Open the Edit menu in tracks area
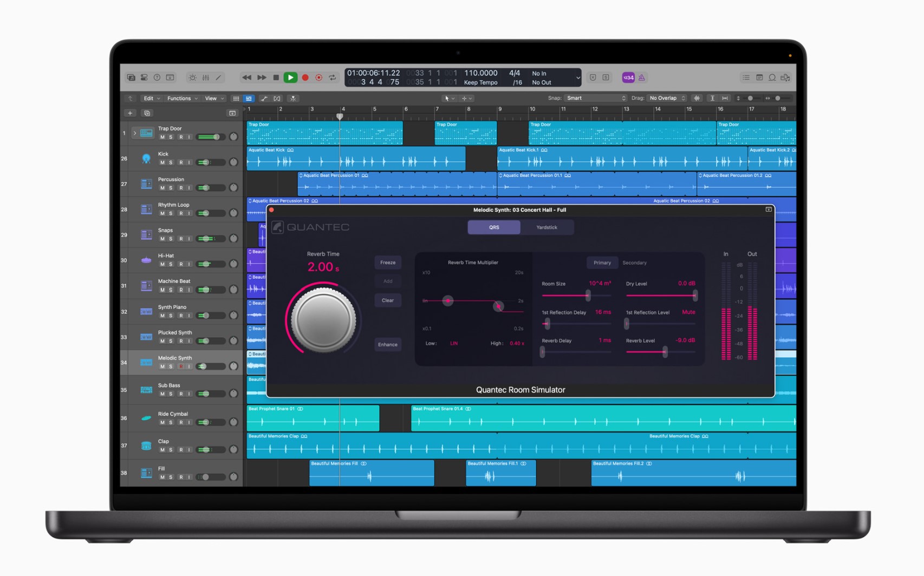This screenshot has height=576, width=924. click(x=151, y=99)
